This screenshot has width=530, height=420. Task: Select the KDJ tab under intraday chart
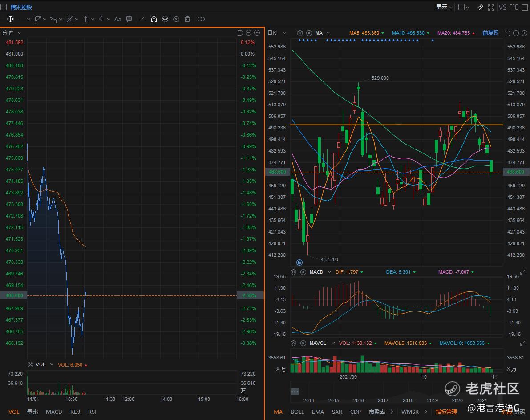point(75,412)
